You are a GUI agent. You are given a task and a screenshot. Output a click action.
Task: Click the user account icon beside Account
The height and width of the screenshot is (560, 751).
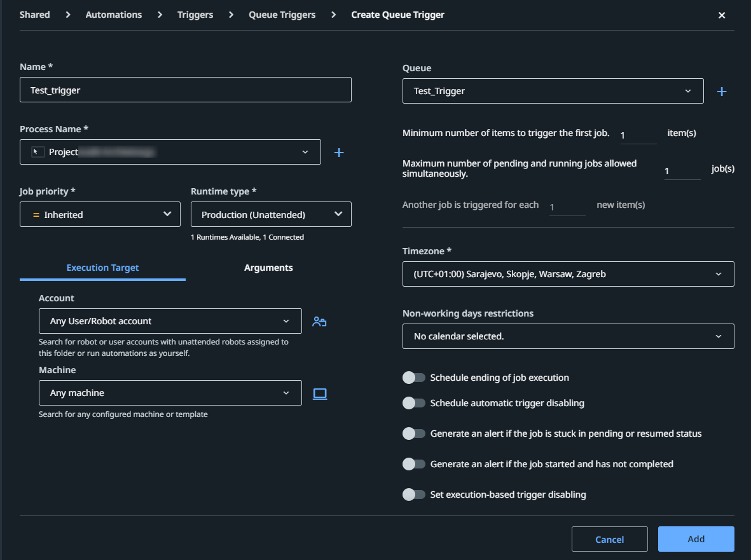click(319, 322)
